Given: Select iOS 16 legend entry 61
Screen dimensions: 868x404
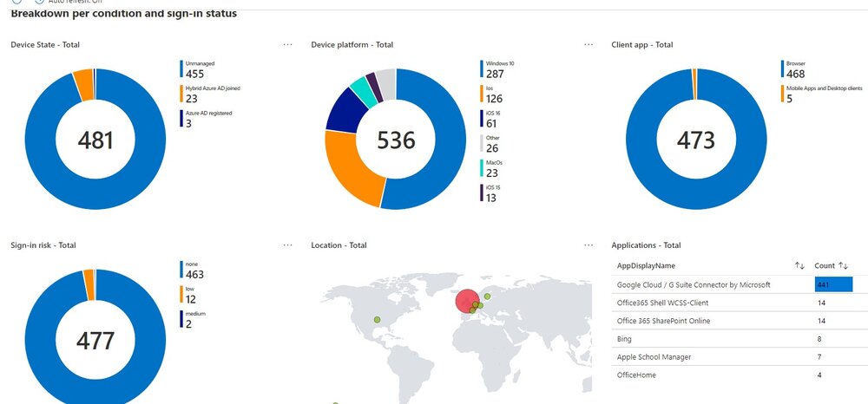Looking at the screenshot, I should (x=490, y=118).
